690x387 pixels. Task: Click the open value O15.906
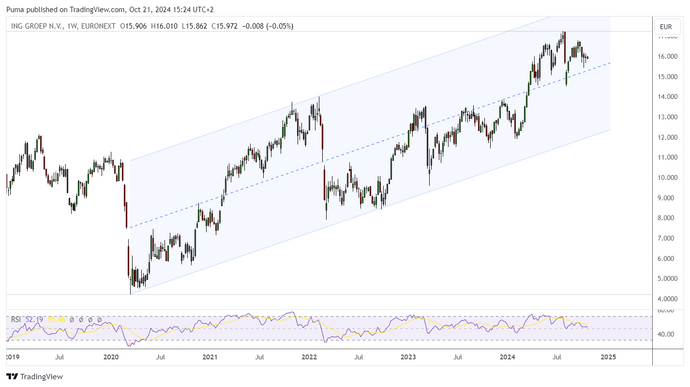pyautogui.click(x=133, y=26)
